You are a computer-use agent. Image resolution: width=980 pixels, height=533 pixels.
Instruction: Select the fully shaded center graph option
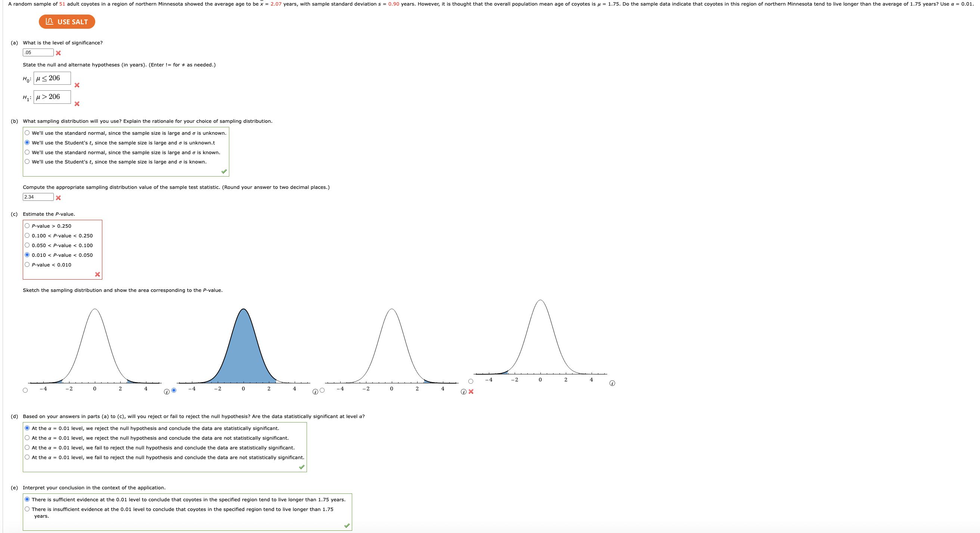(x=174, y=390)
